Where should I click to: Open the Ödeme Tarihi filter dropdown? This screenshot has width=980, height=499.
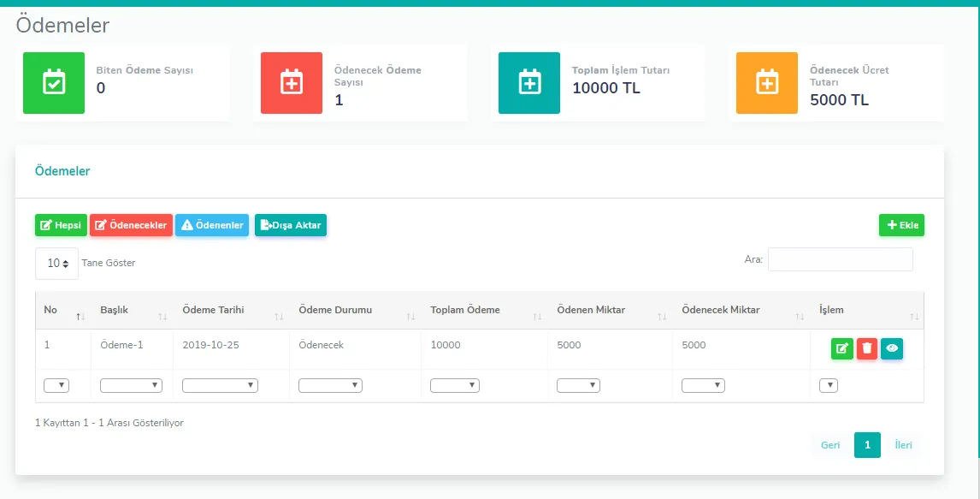pyautogui.click(x=220, y=386)
